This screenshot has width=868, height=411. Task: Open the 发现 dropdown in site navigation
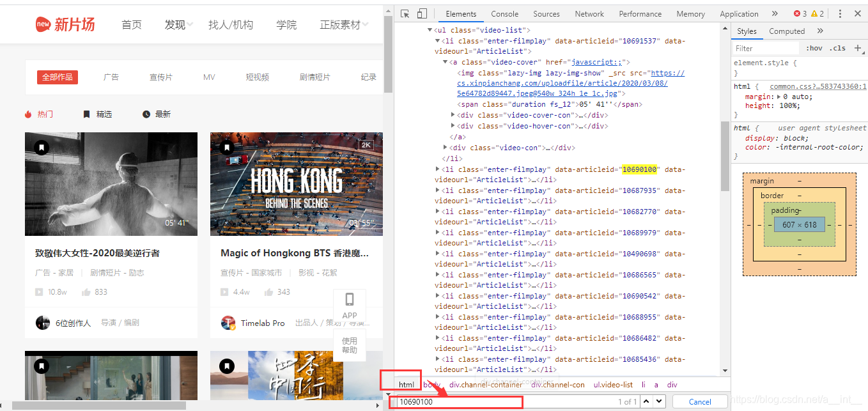coord(179,25)
